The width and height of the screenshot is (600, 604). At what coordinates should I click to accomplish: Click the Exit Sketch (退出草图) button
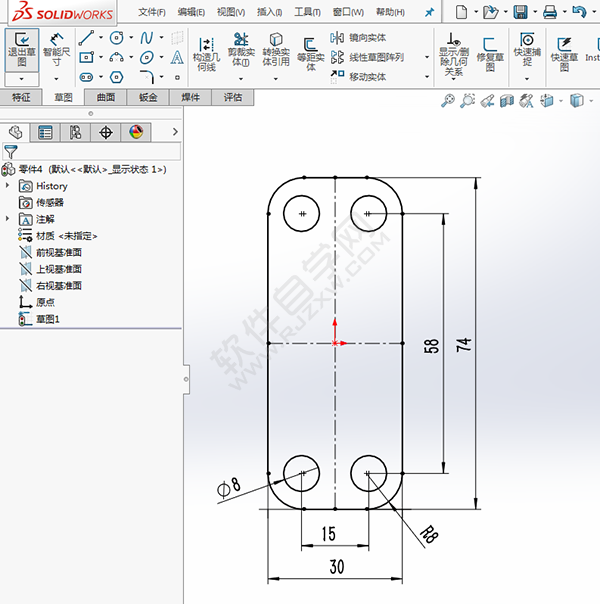(22, 50)
